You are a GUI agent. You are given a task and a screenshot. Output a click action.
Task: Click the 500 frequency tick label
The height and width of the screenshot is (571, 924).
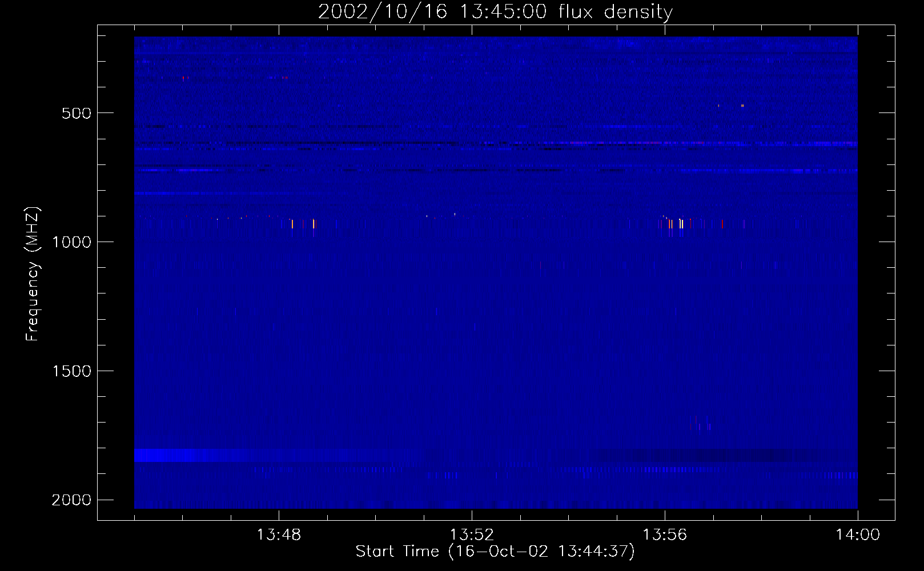point(77,113)
